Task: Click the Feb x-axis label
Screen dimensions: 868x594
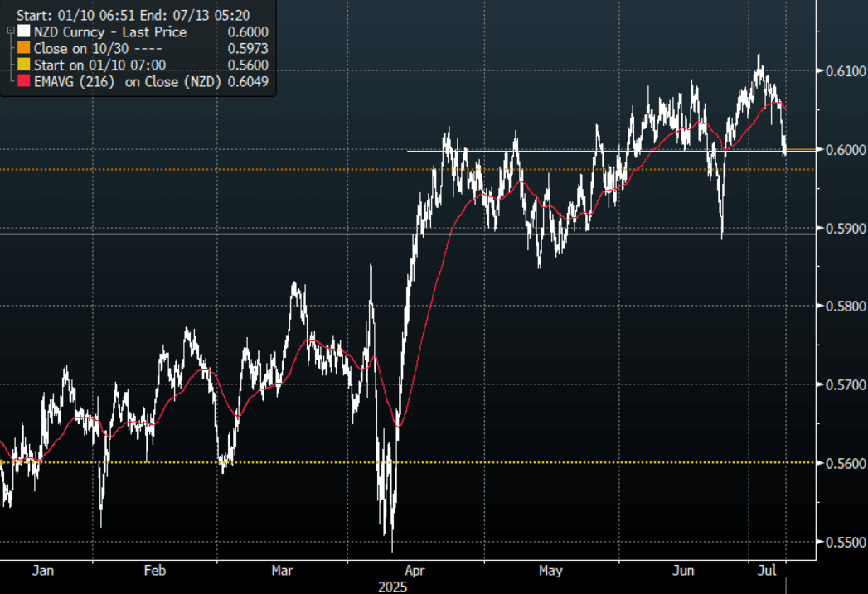Action: 154,570
